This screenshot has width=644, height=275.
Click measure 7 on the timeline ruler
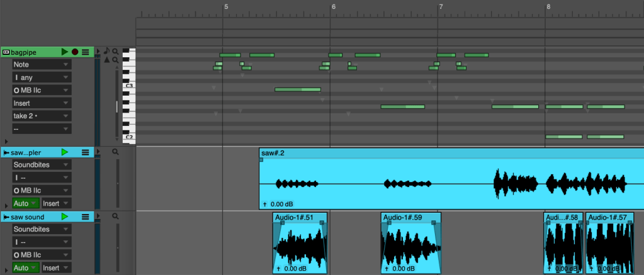pyautogui.click(x=441, y=8)
